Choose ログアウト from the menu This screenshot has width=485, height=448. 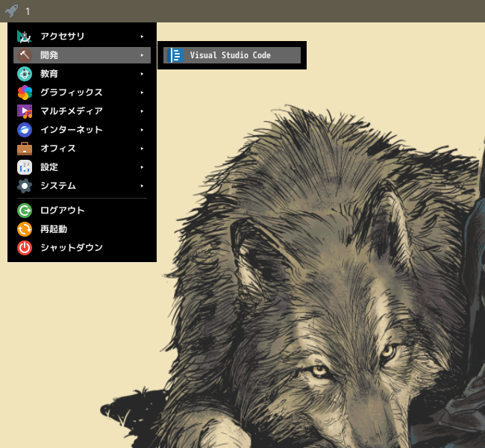82,211
